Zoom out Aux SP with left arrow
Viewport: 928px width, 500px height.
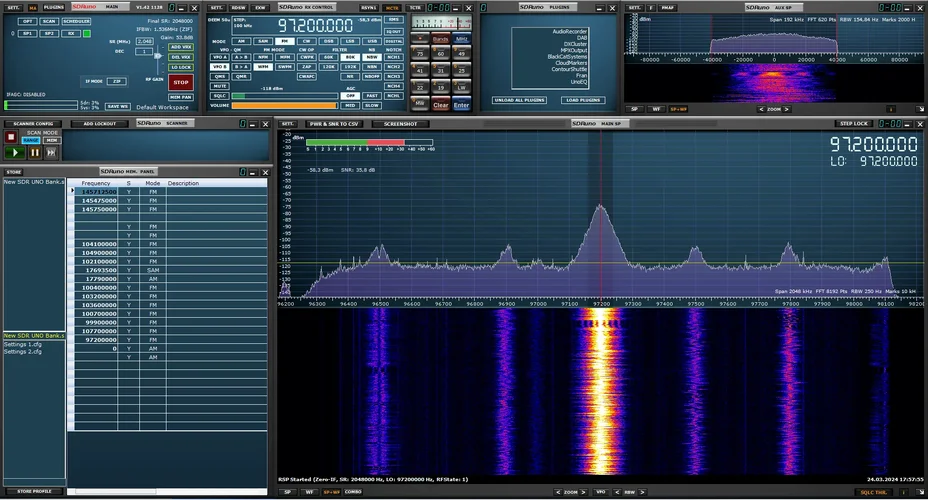[x=761, y=109]
